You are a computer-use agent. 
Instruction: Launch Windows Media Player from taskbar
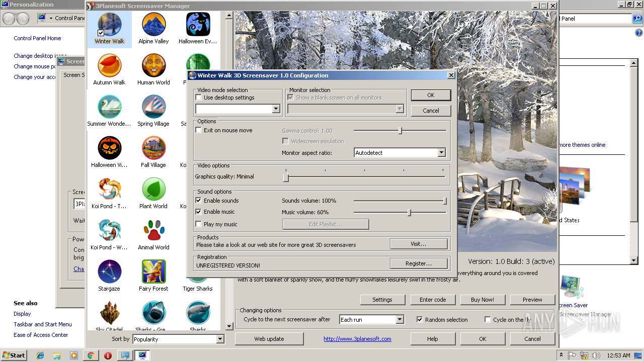[x=74, y=355]
